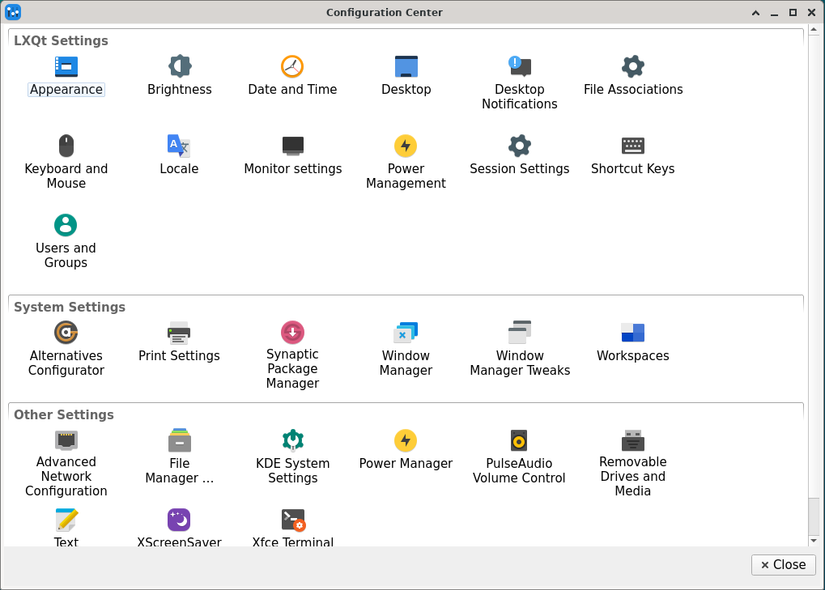Viewport: 825px width, 590px height.
Task: Open Removable Drives and Media
Action: click(x=633, y=441)
